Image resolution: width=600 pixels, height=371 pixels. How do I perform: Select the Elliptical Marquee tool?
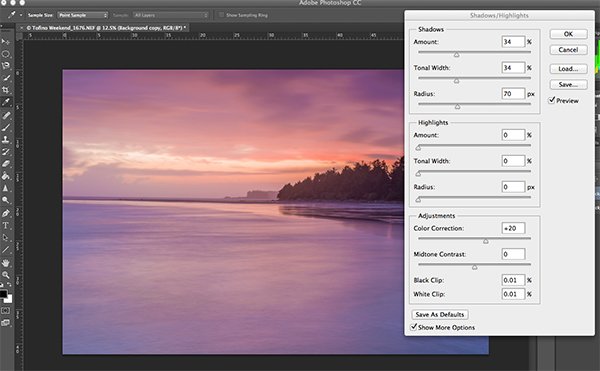pos(5,54)
